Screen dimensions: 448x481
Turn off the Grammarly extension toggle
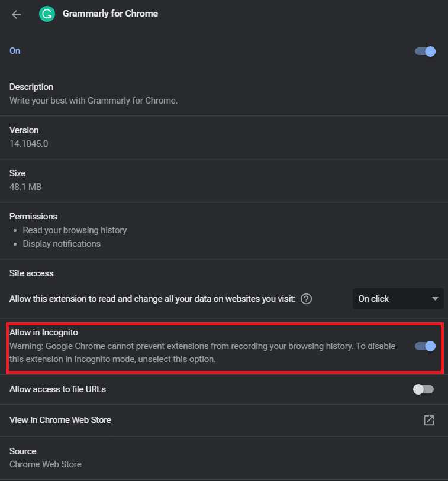[x=426, y=51]
